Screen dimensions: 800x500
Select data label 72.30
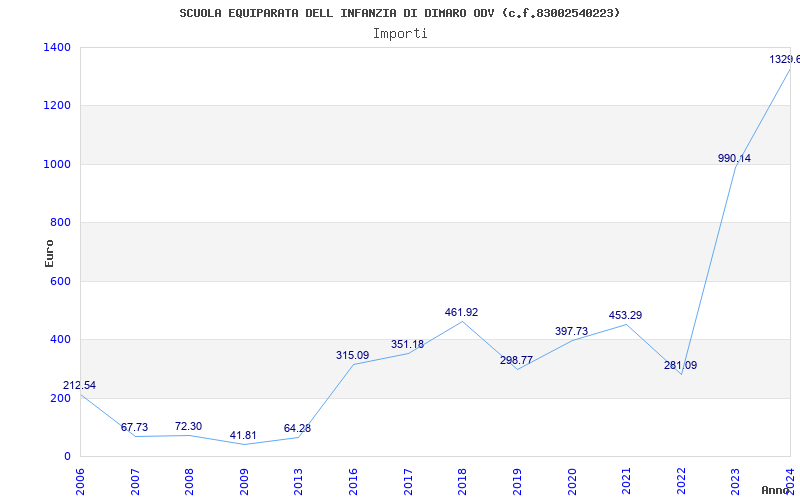pos(188,426)
